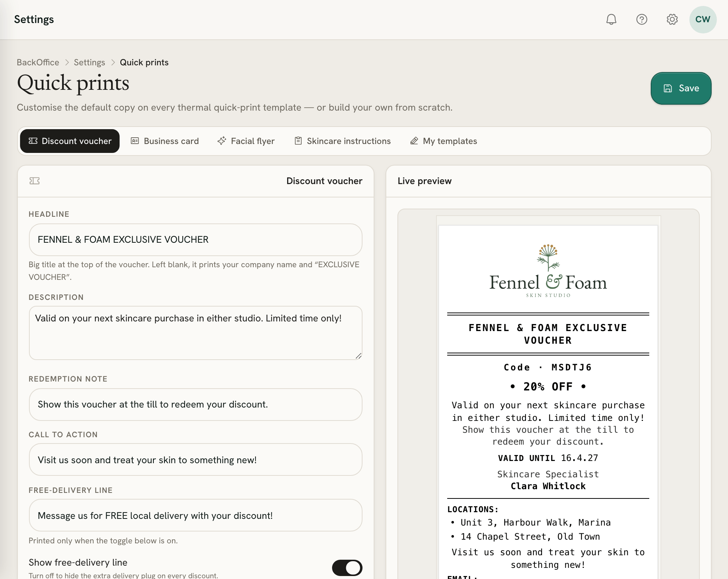Save the quick print settings
Screen dimensions: 728x579
[681, 88]
